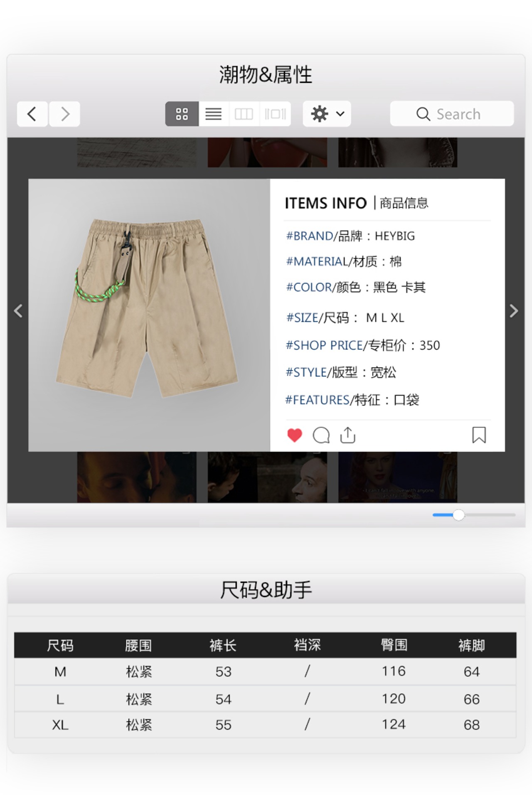The width and height of the screenshot is (532, 795).
Task: Open comments with speech bubble icon
Action: 321,436
